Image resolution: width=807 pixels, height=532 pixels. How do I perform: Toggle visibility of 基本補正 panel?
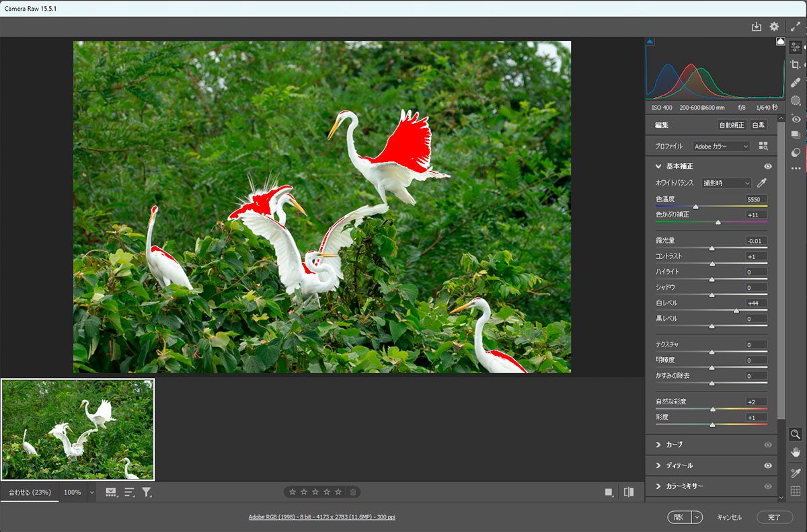768,166
